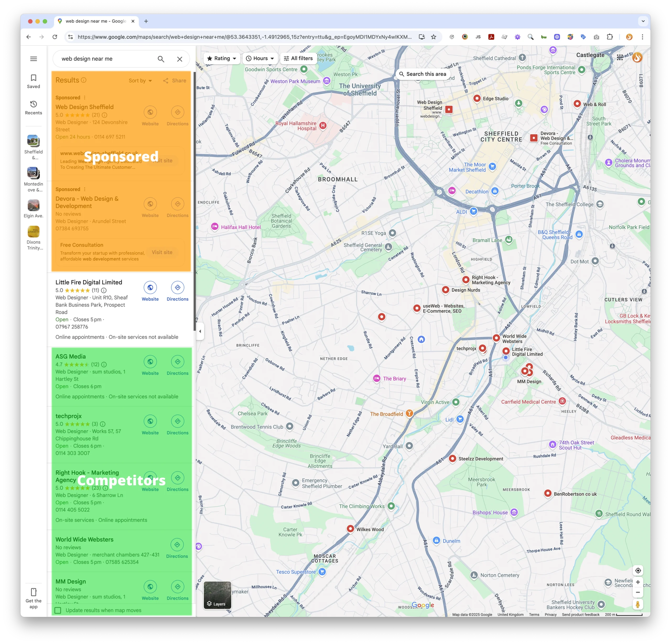Viewport: 671px width, 644px height.
Task: Click install app icon in address bar
Action: point(422,37)
